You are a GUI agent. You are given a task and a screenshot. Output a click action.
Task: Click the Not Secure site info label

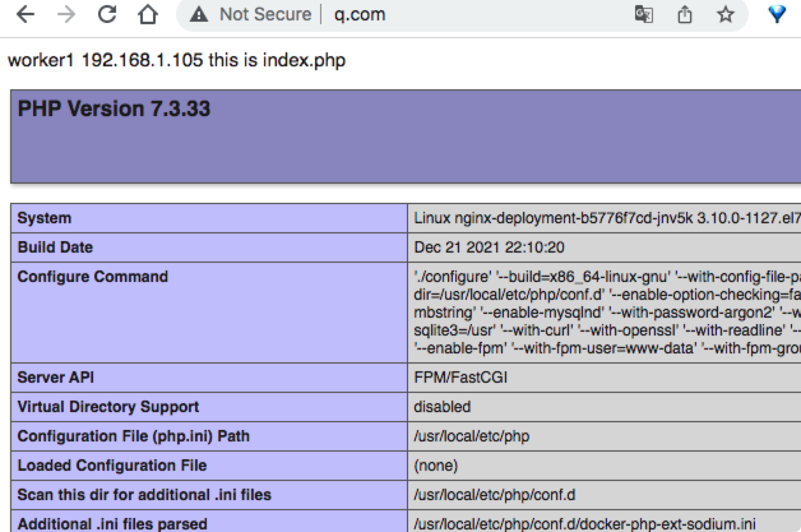(265, 15)
